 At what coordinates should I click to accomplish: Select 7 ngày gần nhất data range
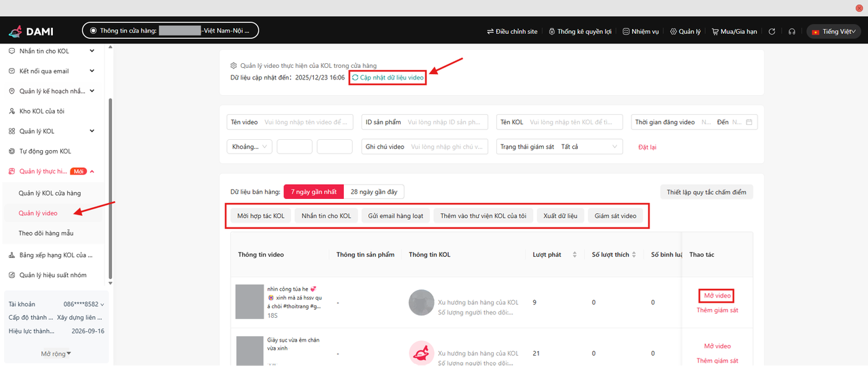coord(313,192)
